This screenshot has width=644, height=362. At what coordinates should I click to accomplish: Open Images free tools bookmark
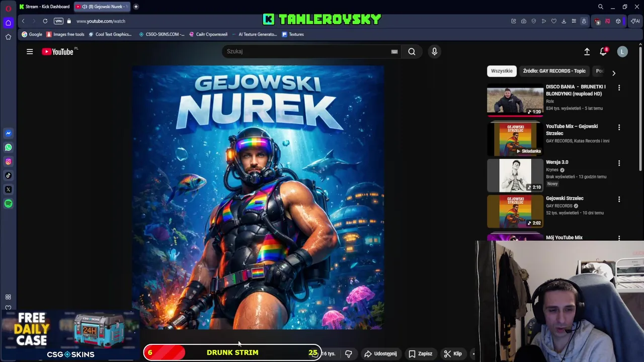tap(65, 34)
